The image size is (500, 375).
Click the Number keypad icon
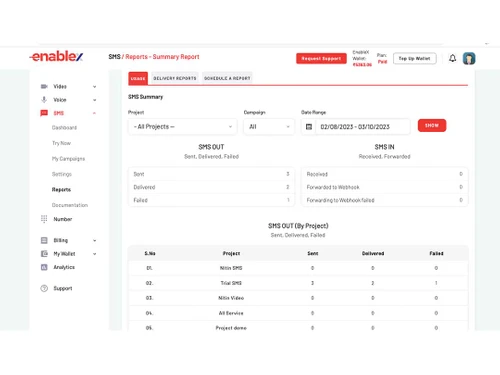click(44, 219)
